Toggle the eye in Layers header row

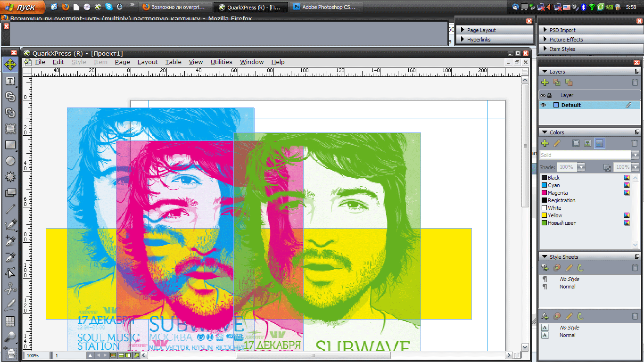coord(543,95)
